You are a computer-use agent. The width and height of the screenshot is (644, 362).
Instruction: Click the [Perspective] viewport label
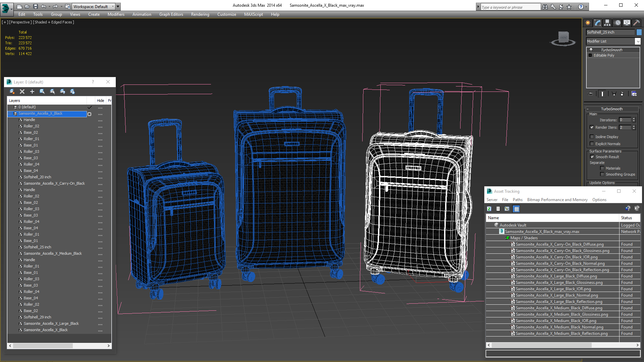pyautogui.click(x=20, y=22)
